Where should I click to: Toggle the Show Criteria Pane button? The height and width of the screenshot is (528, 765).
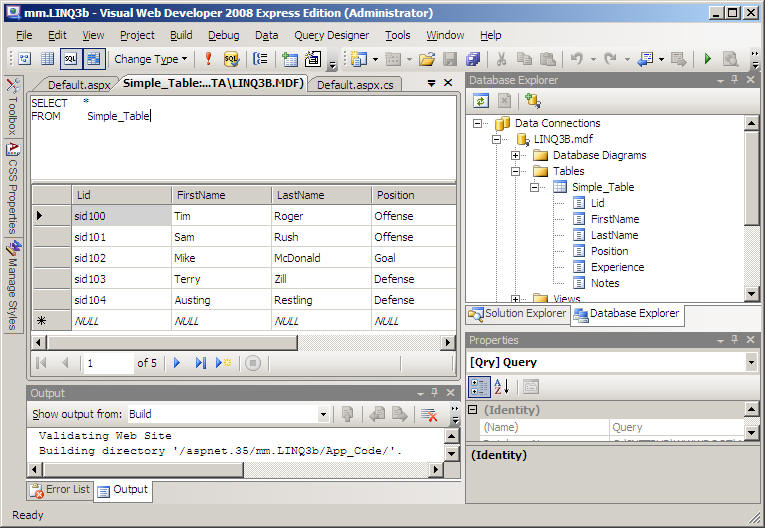(x=47, y=59)
